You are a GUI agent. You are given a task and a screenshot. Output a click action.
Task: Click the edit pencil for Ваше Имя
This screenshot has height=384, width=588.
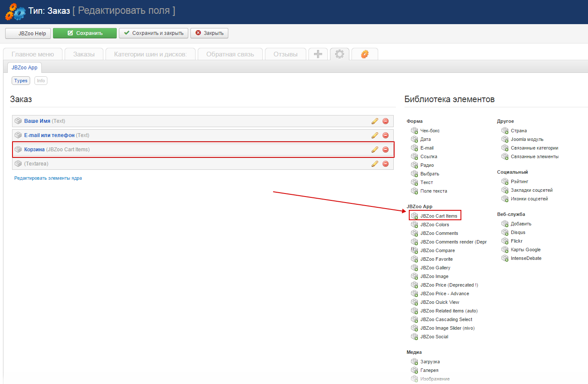[x=375, y=121]
